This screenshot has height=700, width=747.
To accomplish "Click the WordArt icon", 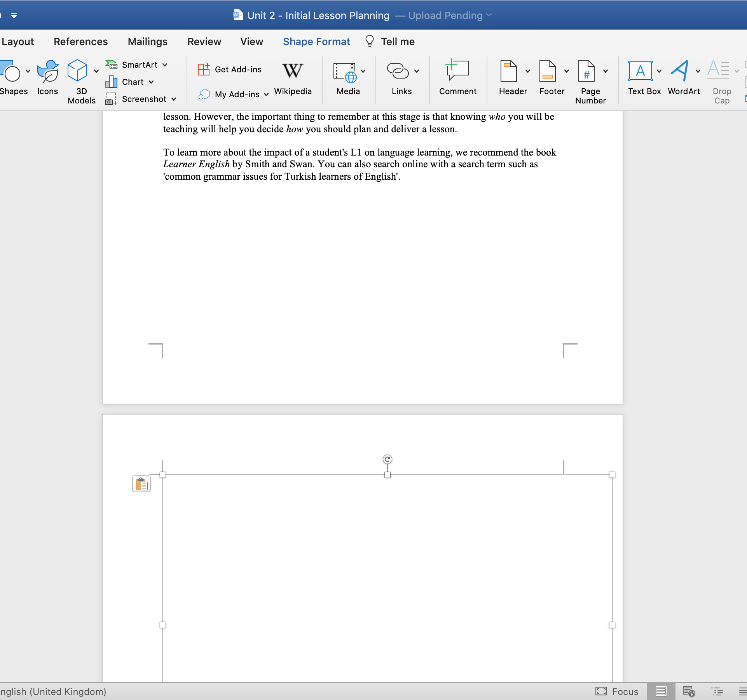I will point(680,71).
